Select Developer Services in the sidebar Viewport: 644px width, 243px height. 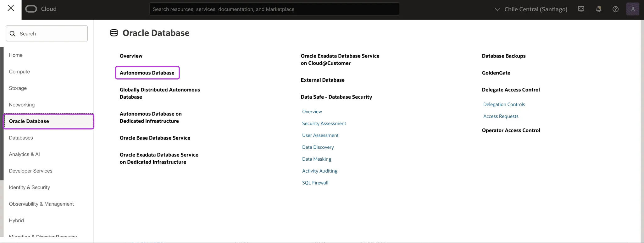31,171
